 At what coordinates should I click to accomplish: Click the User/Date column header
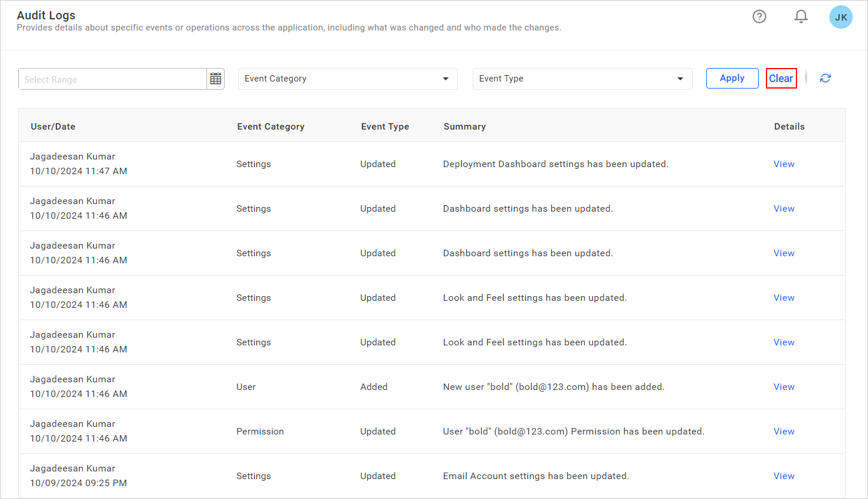53,127
